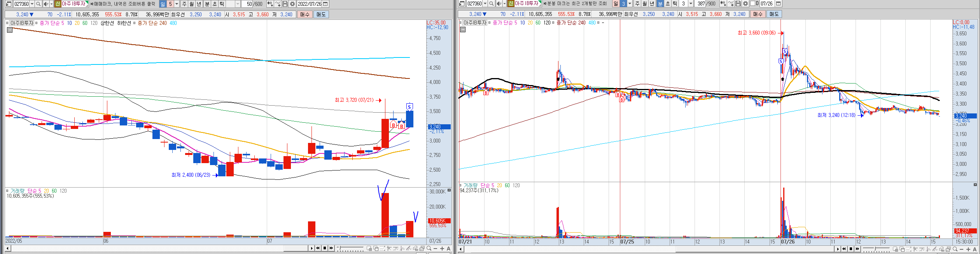Viewport: 980px width, 254px height.
Task: Open the gear settings icon in left chart
Action: click(x=292, y=4)
